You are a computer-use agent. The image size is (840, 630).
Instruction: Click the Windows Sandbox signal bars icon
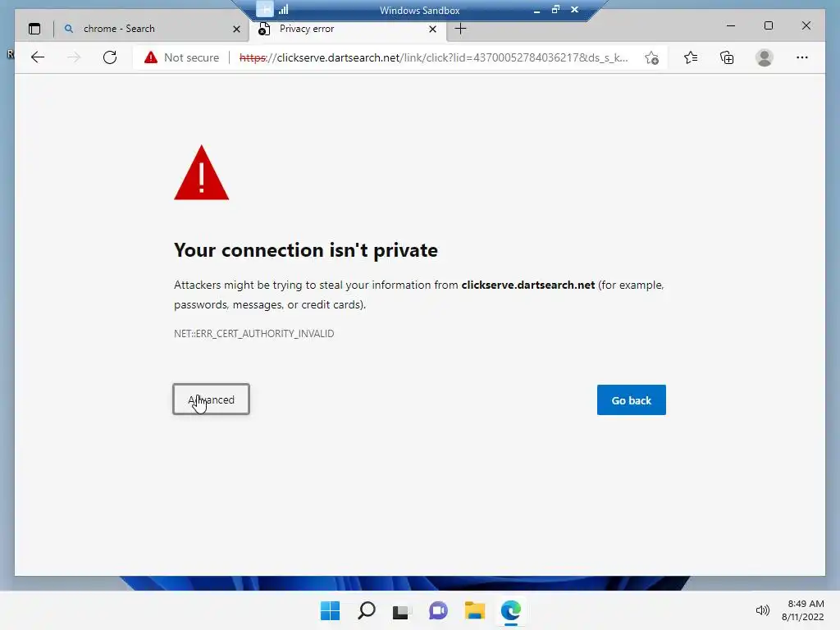(283, 10)
